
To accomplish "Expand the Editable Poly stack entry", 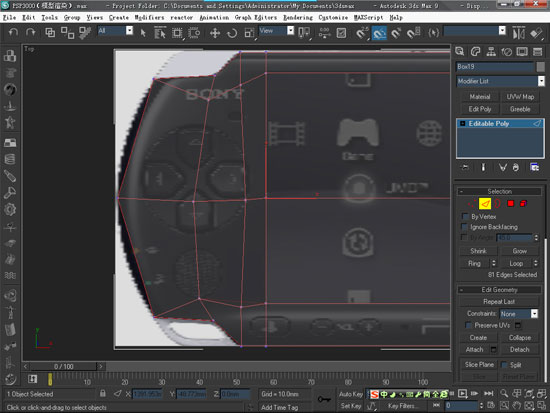I will [x=463, y=124].
